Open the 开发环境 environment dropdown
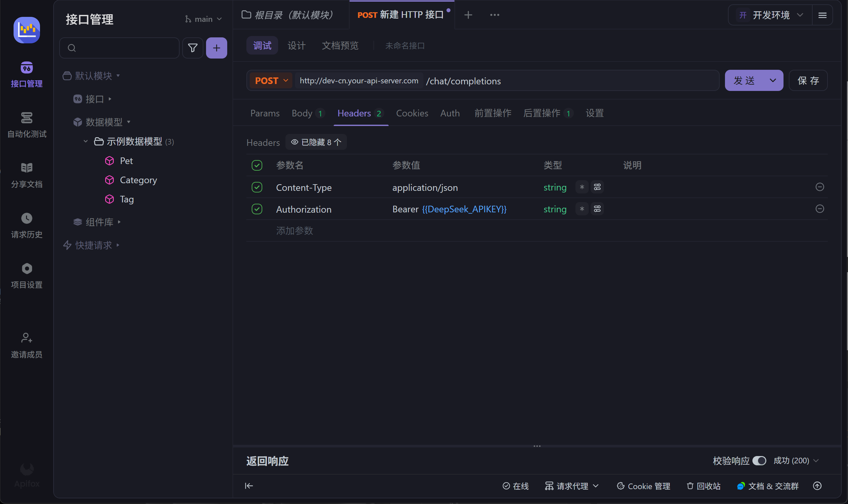The width and height of the screenshot is (848, 504). [x=770, y=15]
